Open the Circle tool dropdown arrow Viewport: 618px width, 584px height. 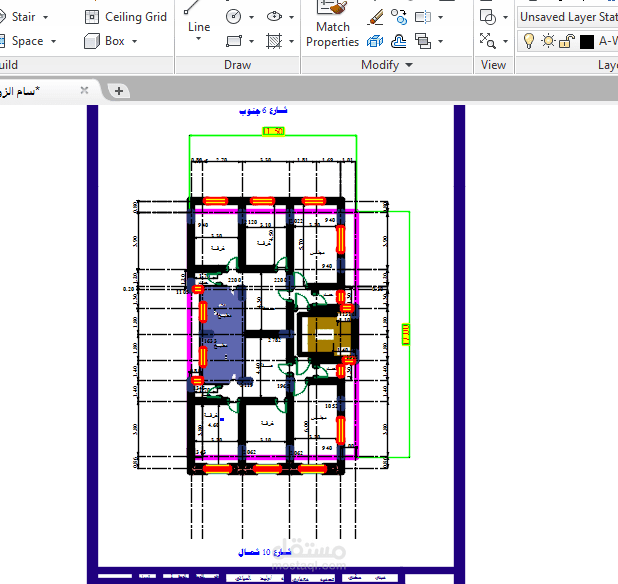pyautogui.click(x=251, y=17)
